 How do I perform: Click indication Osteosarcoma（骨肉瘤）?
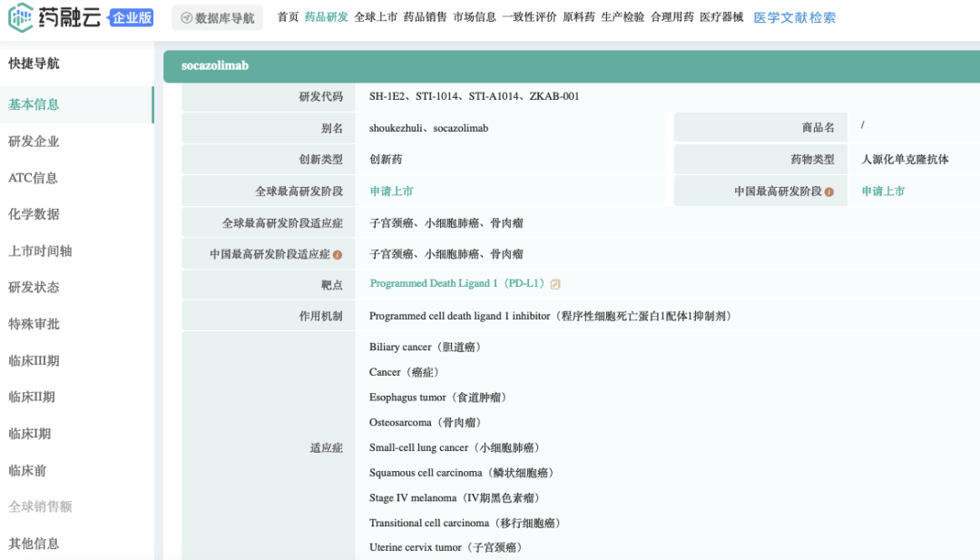[426, 423]
